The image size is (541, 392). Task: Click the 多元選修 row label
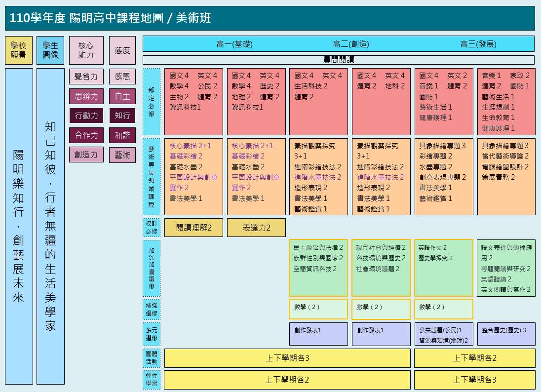pyautogui.click(x=152, y=334)
